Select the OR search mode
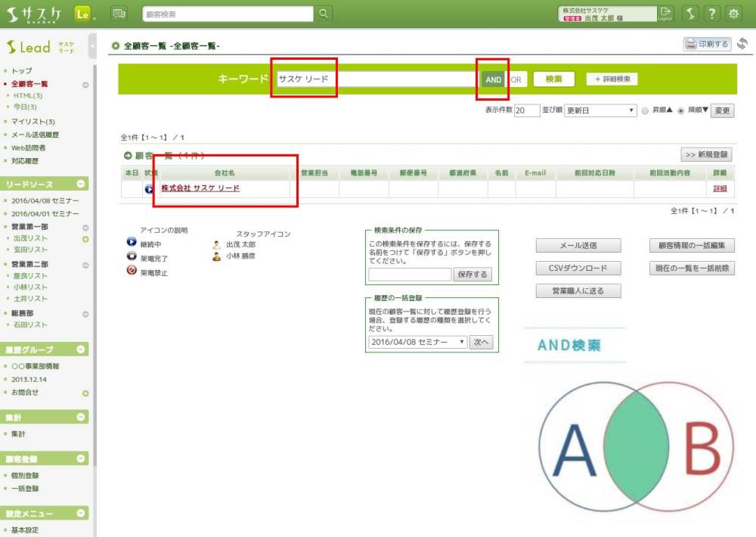This screenshot has width=756, height=537. pos(516,79)
